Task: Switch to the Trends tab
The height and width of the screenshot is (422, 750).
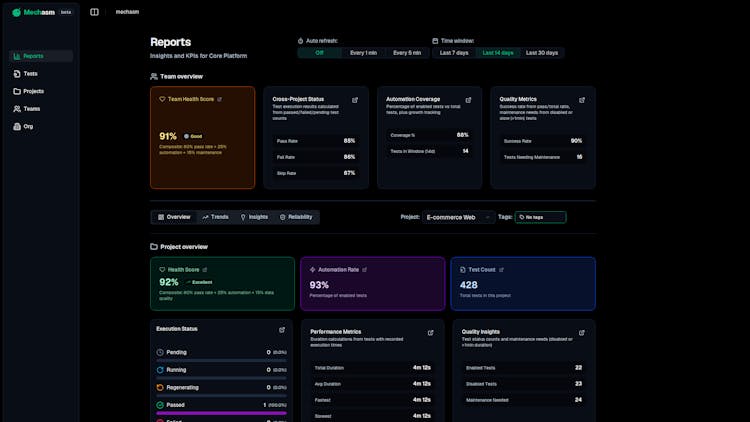Action: (215, 217)
